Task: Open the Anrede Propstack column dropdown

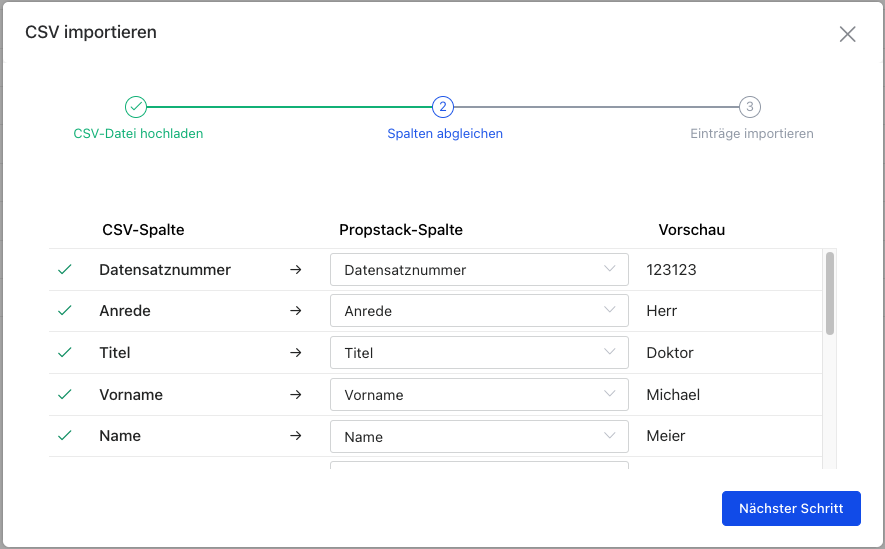Action: (x=479, y=310)
